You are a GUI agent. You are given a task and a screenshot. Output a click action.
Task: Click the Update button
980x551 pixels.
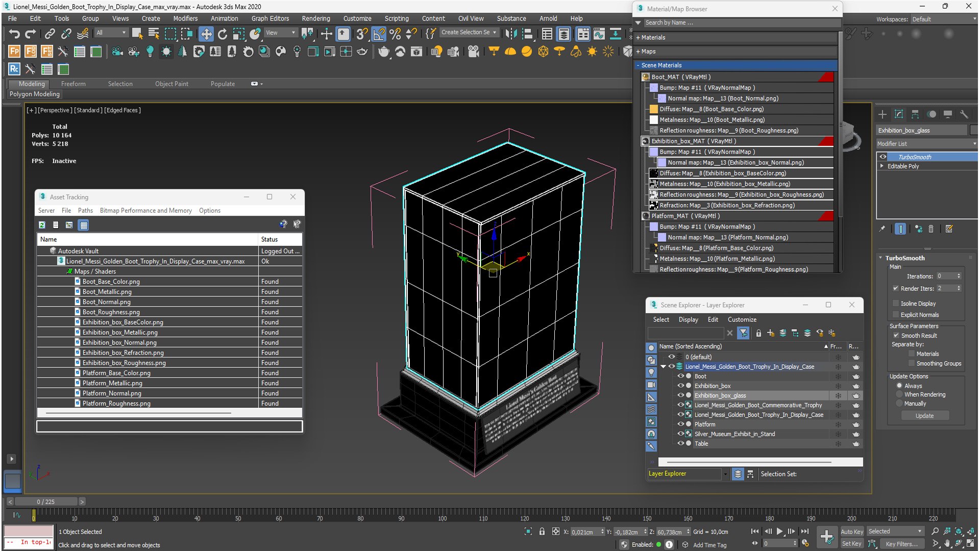924,416
